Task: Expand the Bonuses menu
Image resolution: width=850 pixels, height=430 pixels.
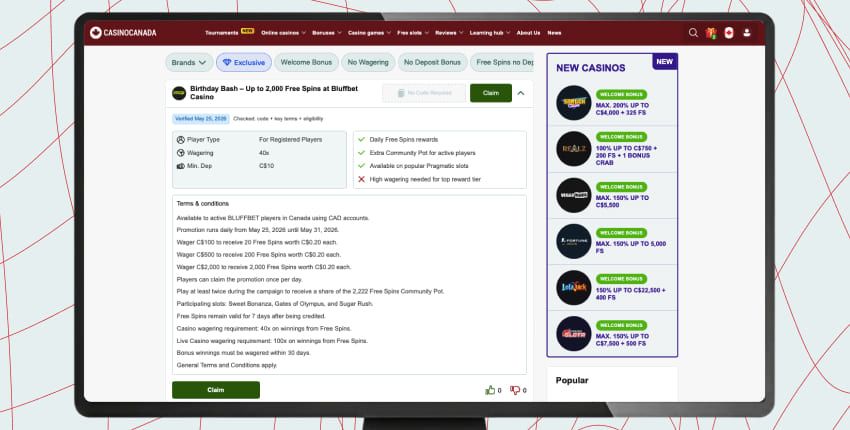Action: 327,33
